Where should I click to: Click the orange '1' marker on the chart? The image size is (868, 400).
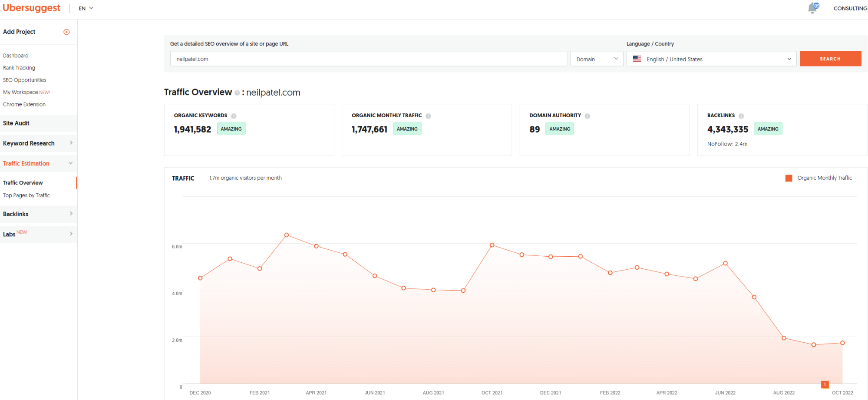(825, 384)
